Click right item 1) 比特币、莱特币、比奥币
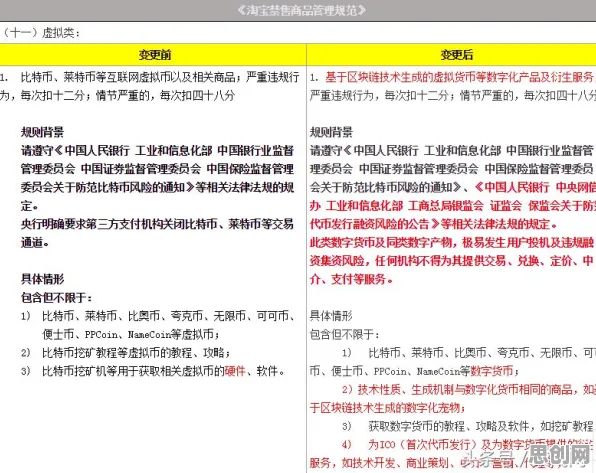Image resolution: width=596 pixels, height=473 pixels. [468, 353]
